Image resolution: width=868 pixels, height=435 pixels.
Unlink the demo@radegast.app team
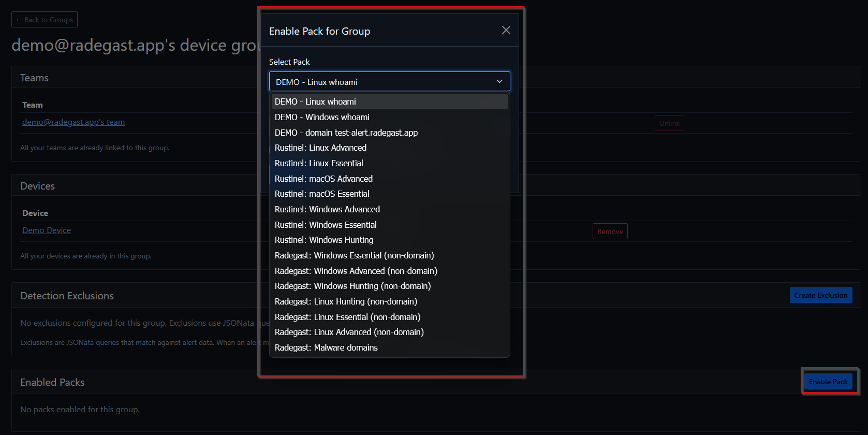[x=669, y=123]
